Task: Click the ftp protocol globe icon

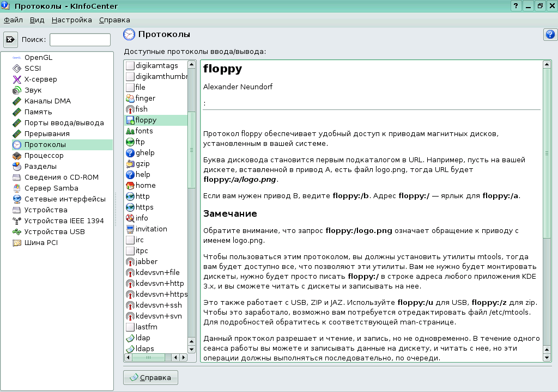Action: click(129, 142)
